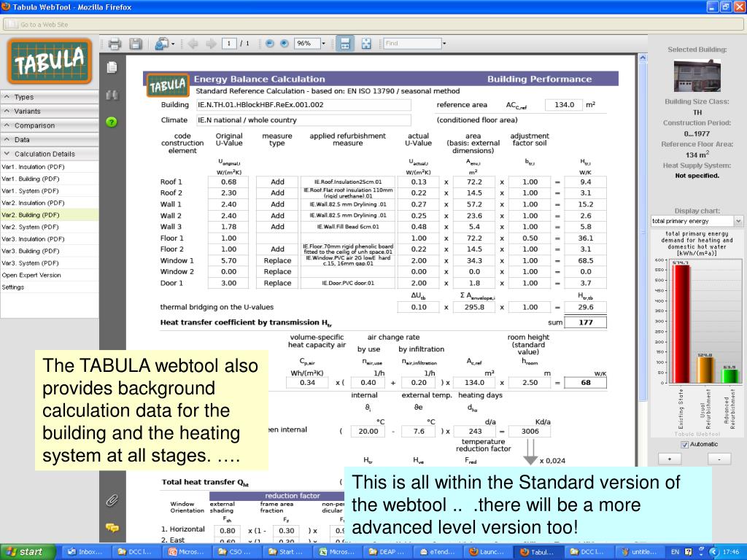Go to next page arrow
This screenshot has height=560, width=747.
[x=211, y=44]
